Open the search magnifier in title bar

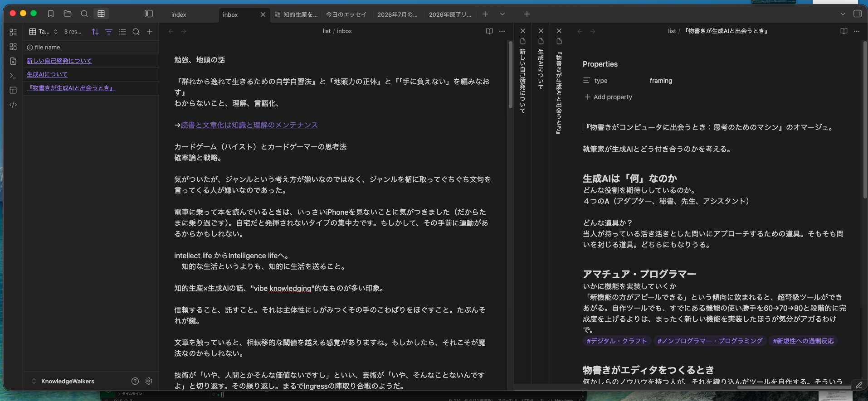coord(84,14)
